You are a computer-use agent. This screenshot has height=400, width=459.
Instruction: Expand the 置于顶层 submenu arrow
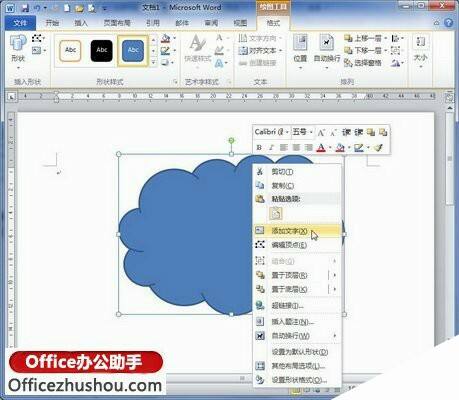point(334,275)
